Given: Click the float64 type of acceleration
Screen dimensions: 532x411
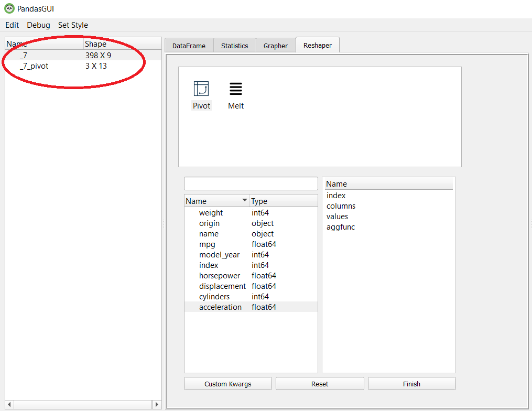Looking at the screenshot, I should tap(264, 307).
